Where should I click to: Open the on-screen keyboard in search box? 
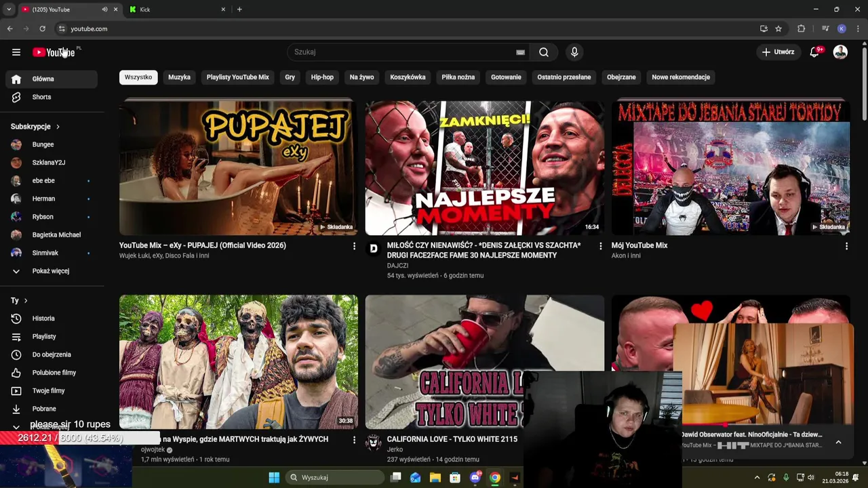point(520,52)
